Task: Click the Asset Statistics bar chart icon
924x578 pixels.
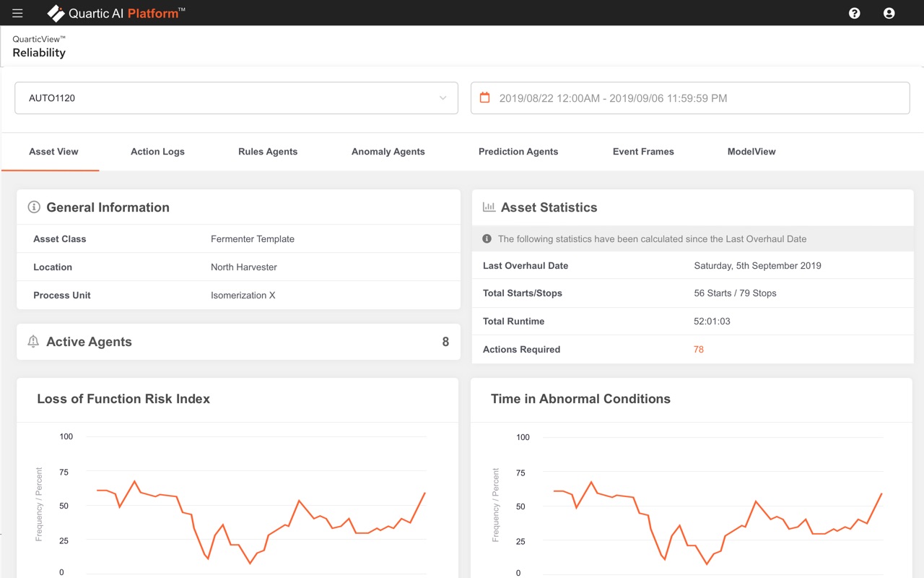Action: [489, 207]
